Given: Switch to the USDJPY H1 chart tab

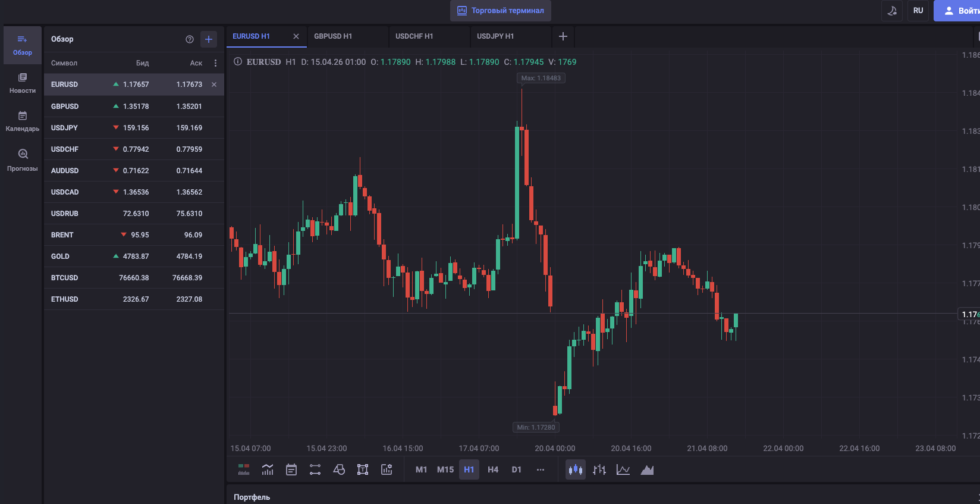Looking at the screenshot, I should point(495,36).
